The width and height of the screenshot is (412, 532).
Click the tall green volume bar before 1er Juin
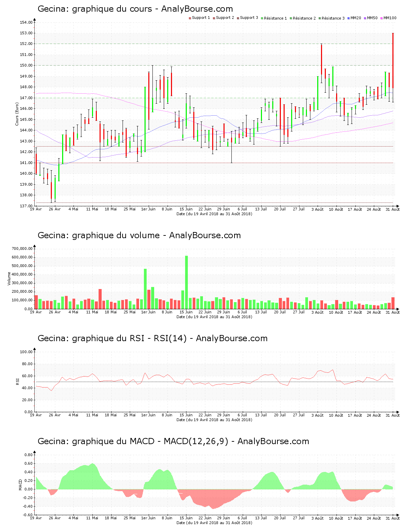coord(145,289)
